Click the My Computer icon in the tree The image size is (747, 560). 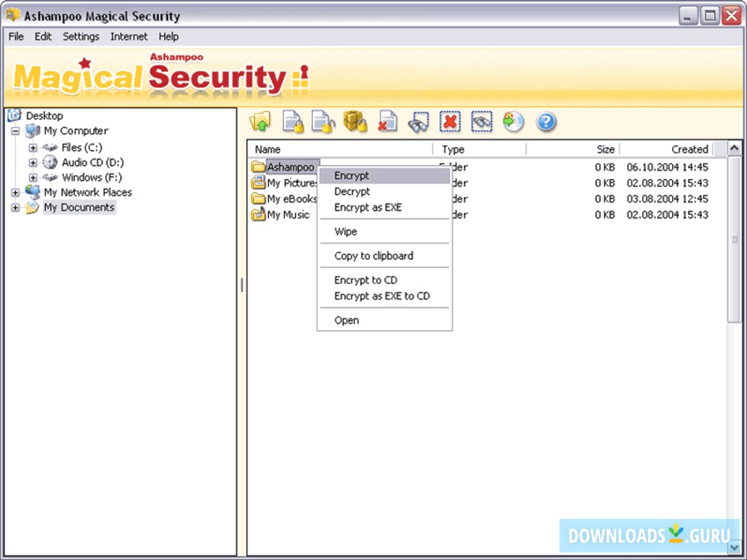pyautogui.click(x=32, y=131)
